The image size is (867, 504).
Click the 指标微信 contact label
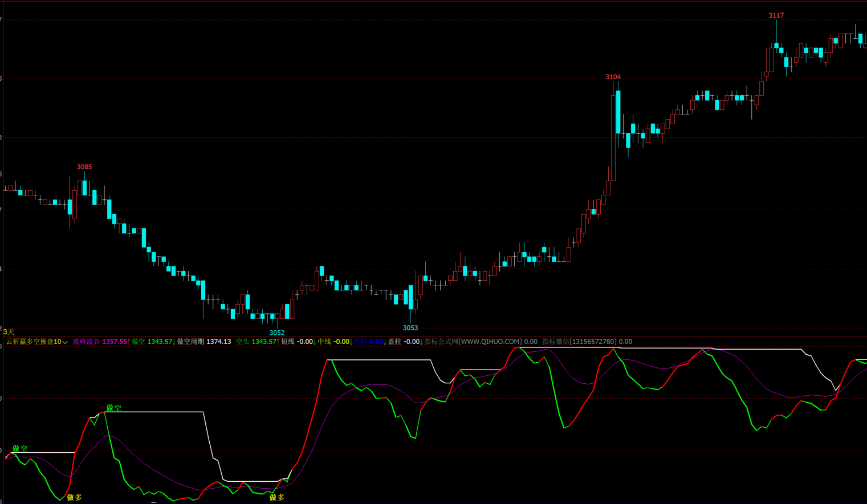[556, 342]
